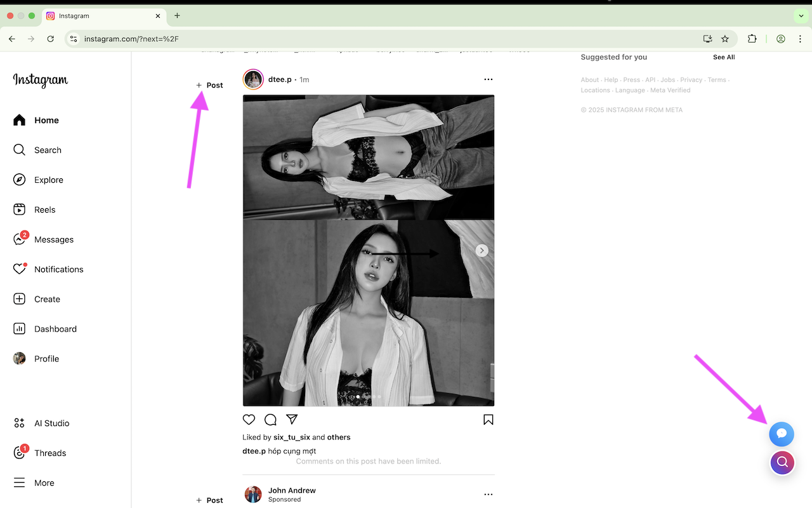View Notifications
The width and height of the screenshot is (812, 508).
click(x=59, y=269)
